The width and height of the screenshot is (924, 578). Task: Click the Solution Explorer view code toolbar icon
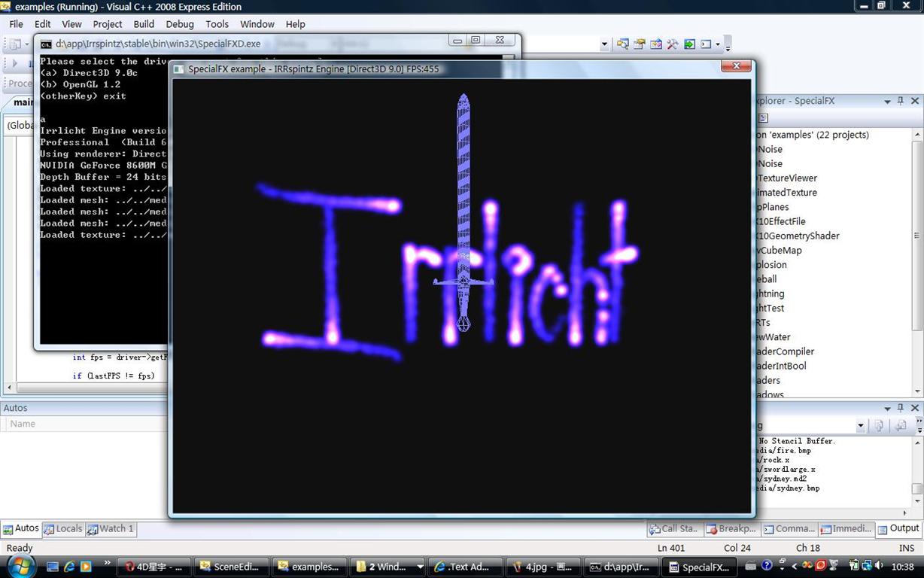(x=763, y=117)
